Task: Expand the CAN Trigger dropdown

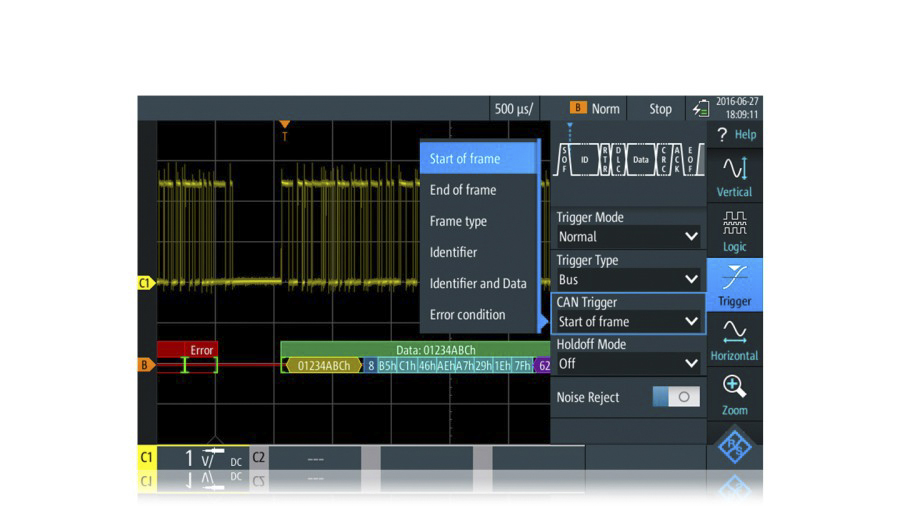Action: click(x=628, y=322)
